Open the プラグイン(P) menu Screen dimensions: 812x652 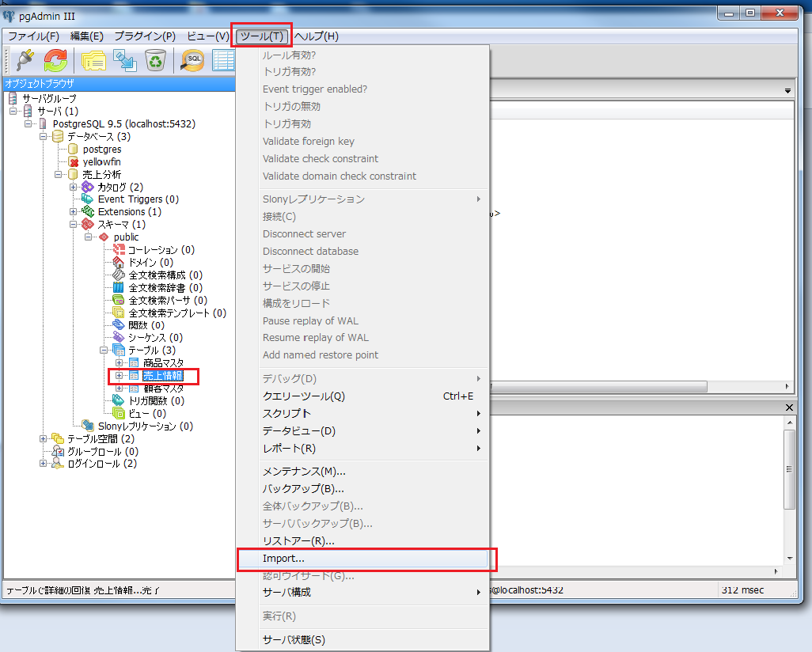point(145,36)
